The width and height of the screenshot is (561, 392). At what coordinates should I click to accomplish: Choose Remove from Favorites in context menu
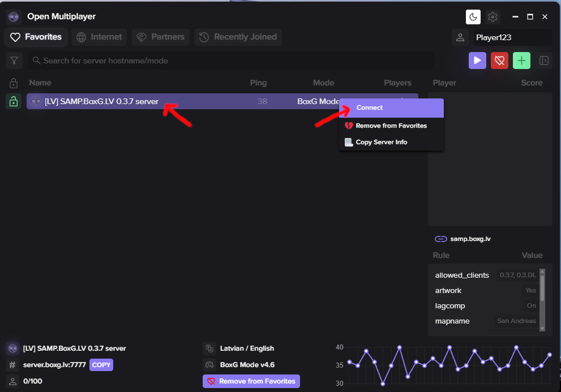[x=391, y=126]
